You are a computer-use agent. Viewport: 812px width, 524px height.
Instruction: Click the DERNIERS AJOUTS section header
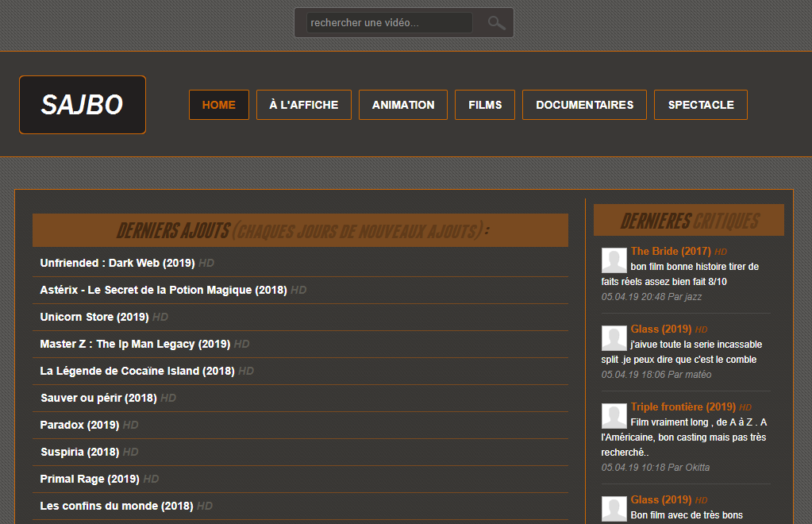[300, 230]
